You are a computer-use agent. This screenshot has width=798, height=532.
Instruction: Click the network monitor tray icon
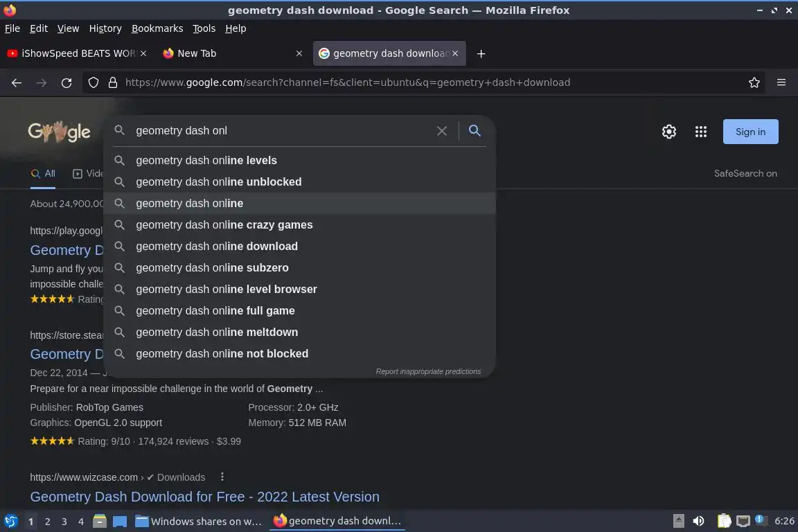pos(743,521)
